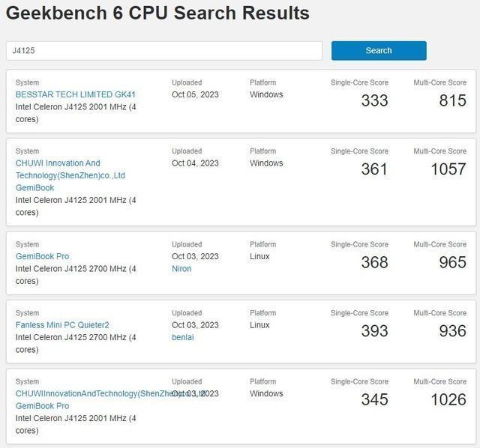Click the J4125 search input field
Screen dimensions: 480x448
click(163, 50)
